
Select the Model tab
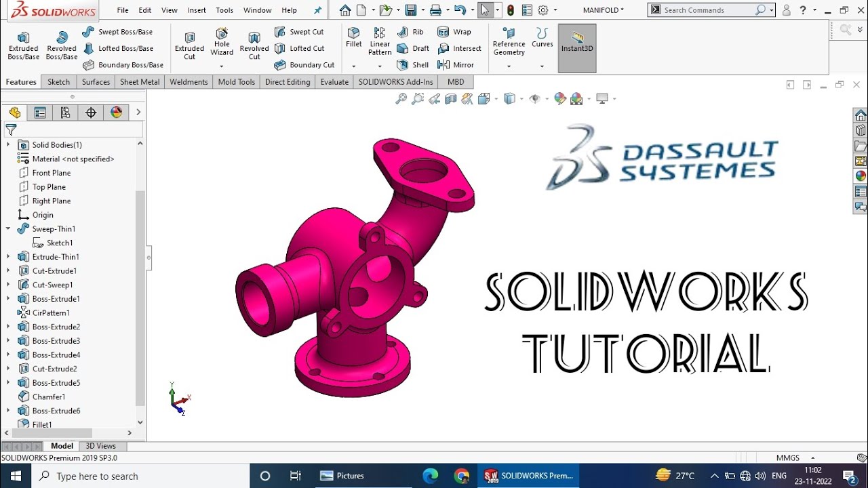[x=62, y=446]
